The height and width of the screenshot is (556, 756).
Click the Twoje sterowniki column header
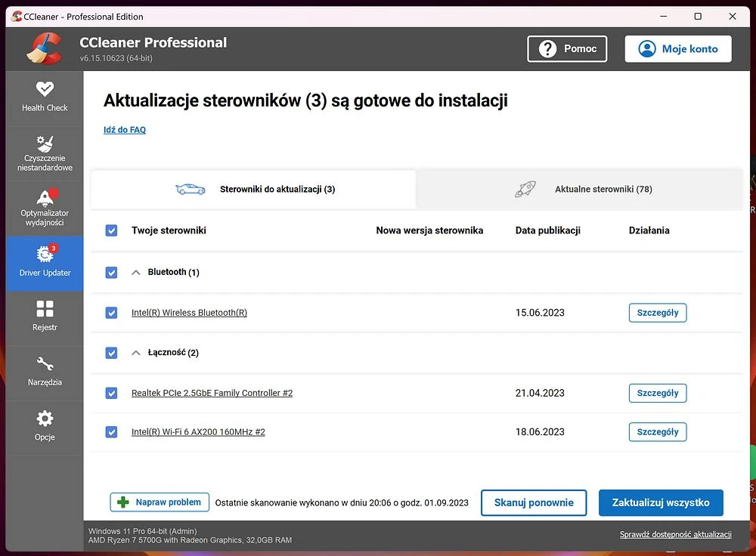pyautogui.click(x=169, y=230)
